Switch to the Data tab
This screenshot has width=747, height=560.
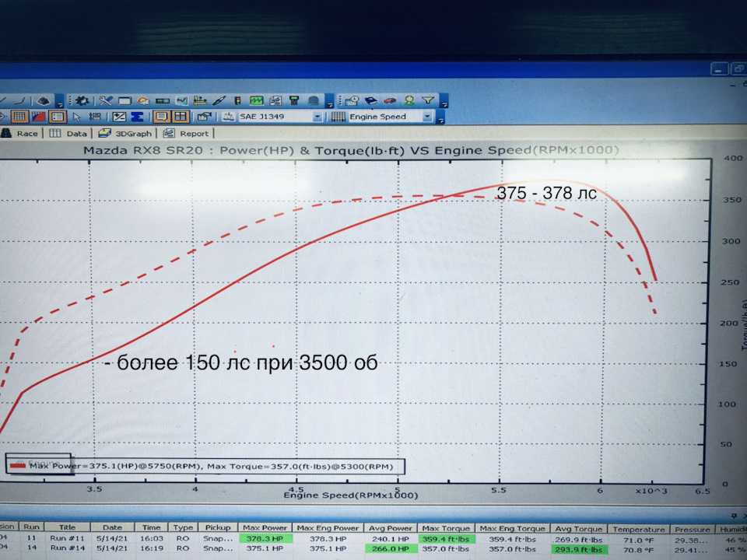point(68,133)
